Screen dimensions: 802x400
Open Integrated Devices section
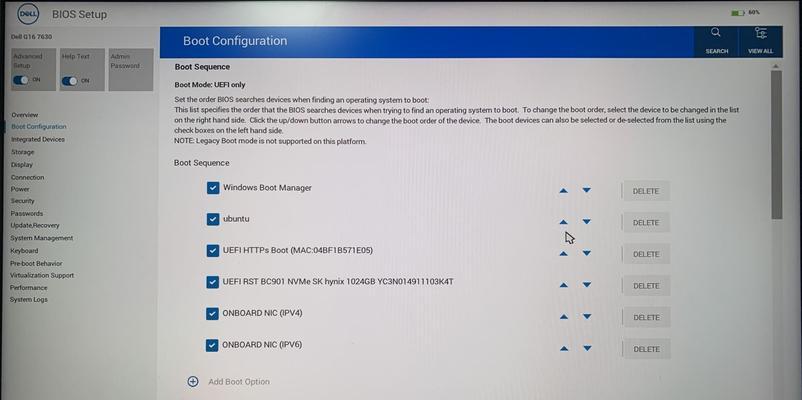click(38, 139)
